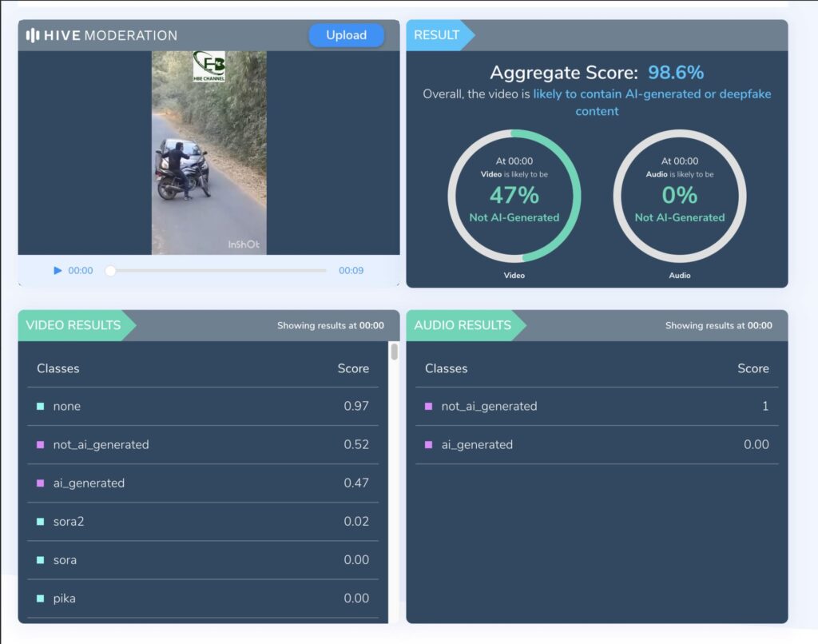Select the sora class row

(203, 560)
